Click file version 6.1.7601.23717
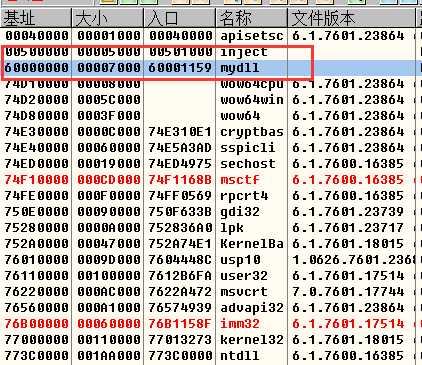 [348, 228]
